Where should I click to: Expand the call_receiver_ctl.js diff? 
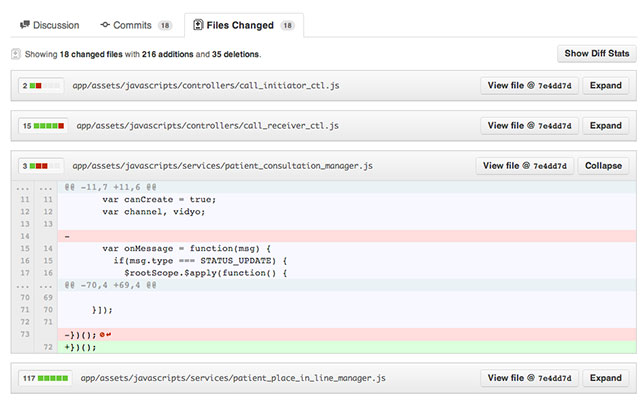pyautogui.click(x=604, y=126)
